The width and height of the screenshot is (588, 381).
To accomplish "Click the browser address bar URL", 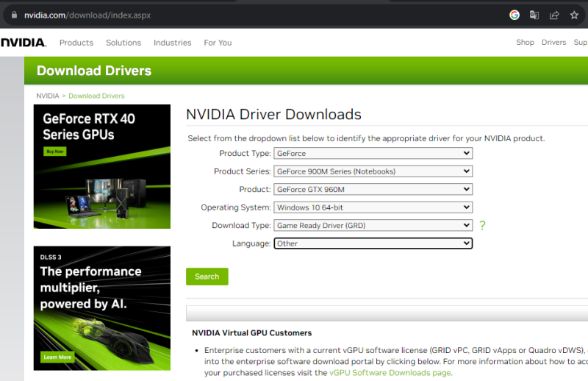I will pyautogui.click(x=87, y=15).
